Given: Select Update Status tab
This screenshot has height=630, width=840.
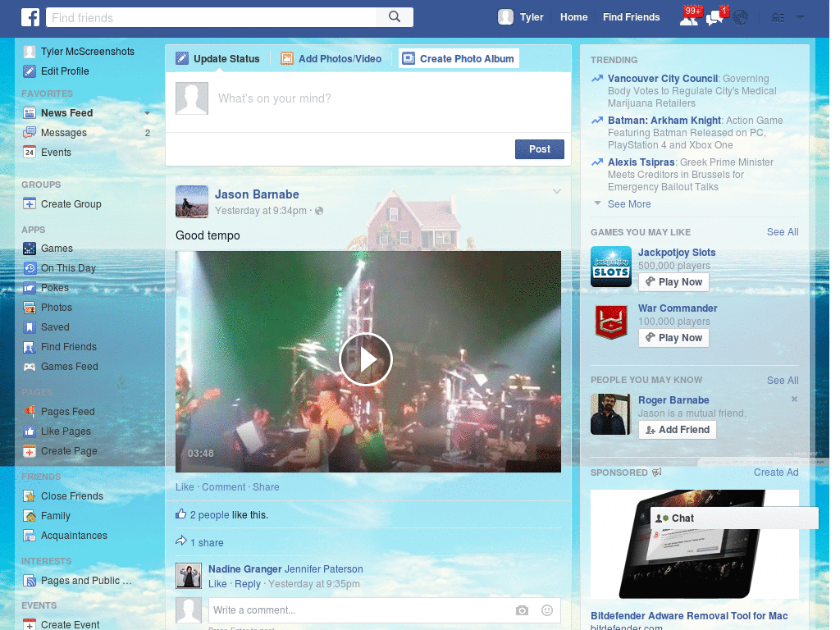Looking at the screenshot, I should click(x=218, y=58).
